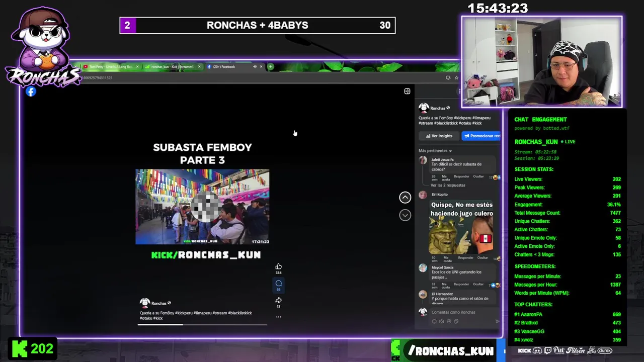Open Eli Hernandez commenter name
Image resolution: width=644 pixels, height=362 pixels.
click(442, 294)
